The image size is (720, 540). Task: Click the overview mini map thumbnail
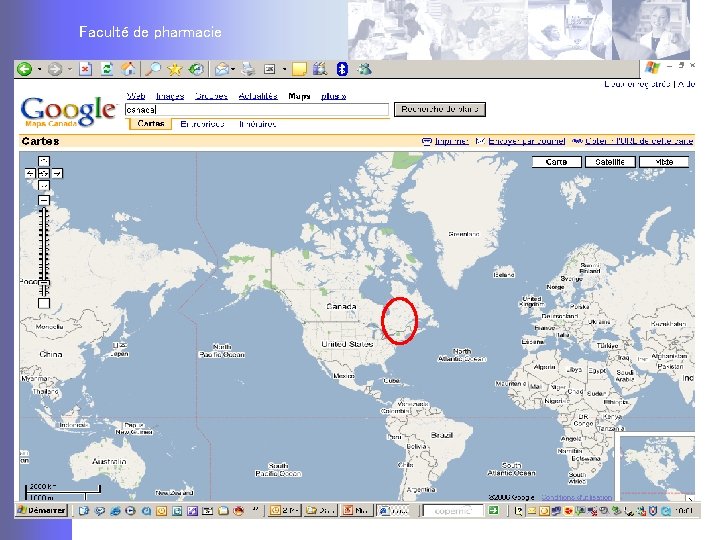pyautogui.click(x=658, y=468)
